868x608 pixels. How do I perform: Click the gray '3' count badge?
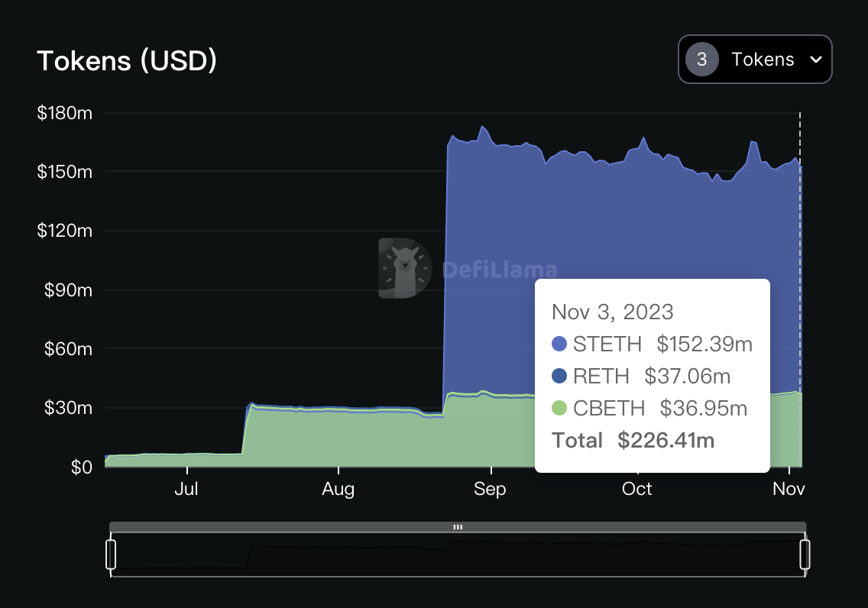coord(701,60)
